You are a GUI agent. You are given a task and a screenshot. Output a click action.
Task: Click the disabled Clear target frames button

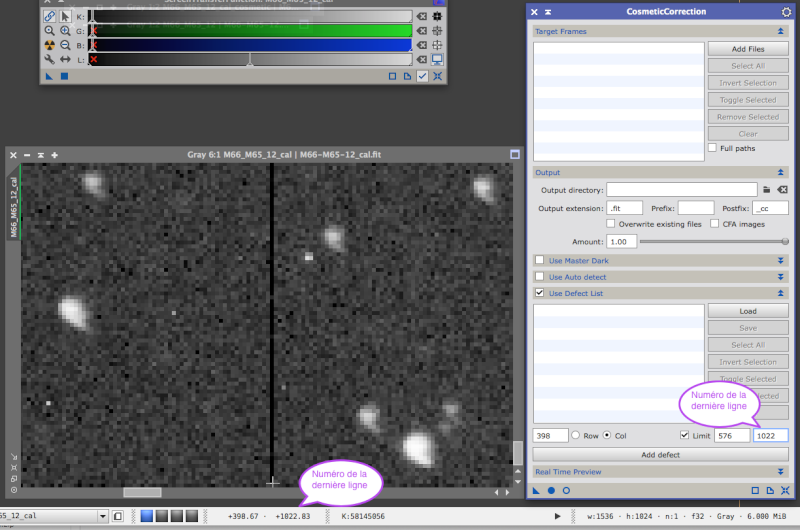748,134
